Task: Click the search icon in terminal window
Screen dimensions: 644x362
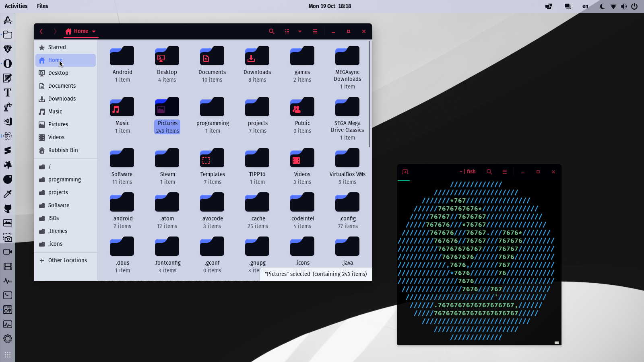Action: tap(489, 172)
